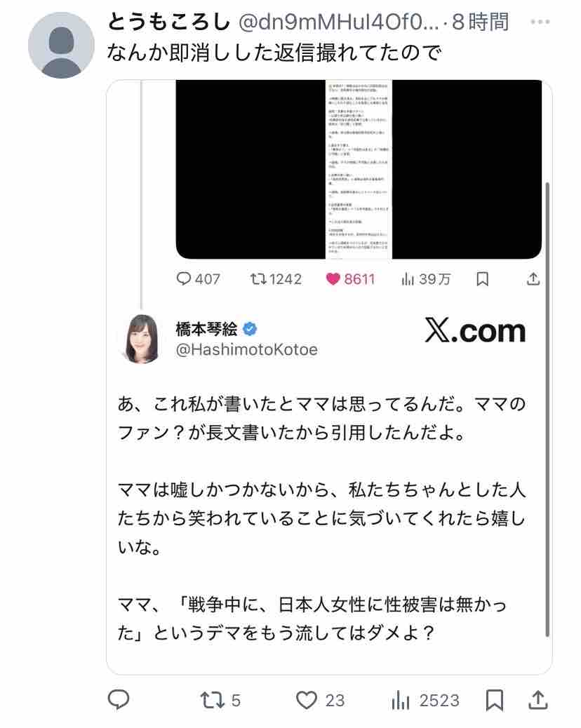Open the gray default profile avatar
Image resolution: width=581 pixels, height=728 pixels.
click(61, 45)
